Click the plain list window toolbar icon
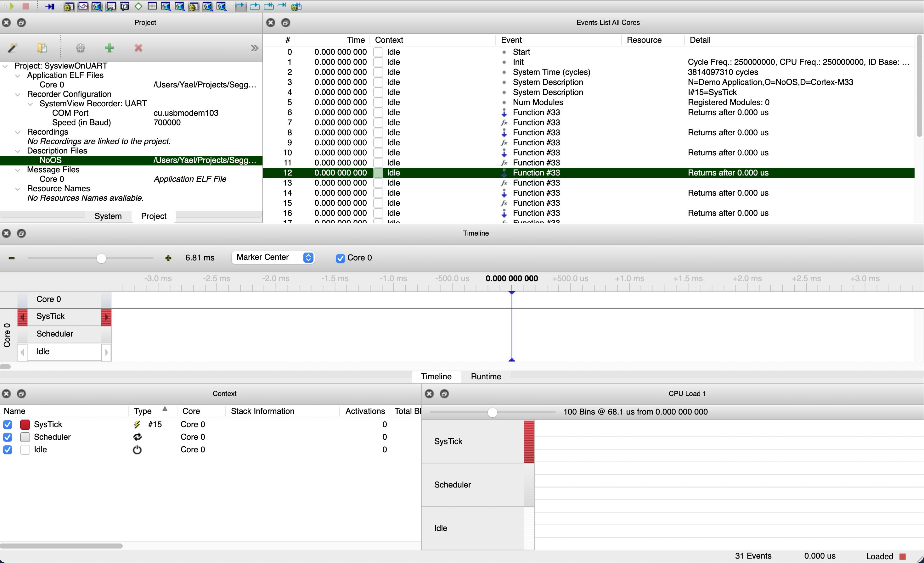The image size is (924, 563). (x=152, y=6)
